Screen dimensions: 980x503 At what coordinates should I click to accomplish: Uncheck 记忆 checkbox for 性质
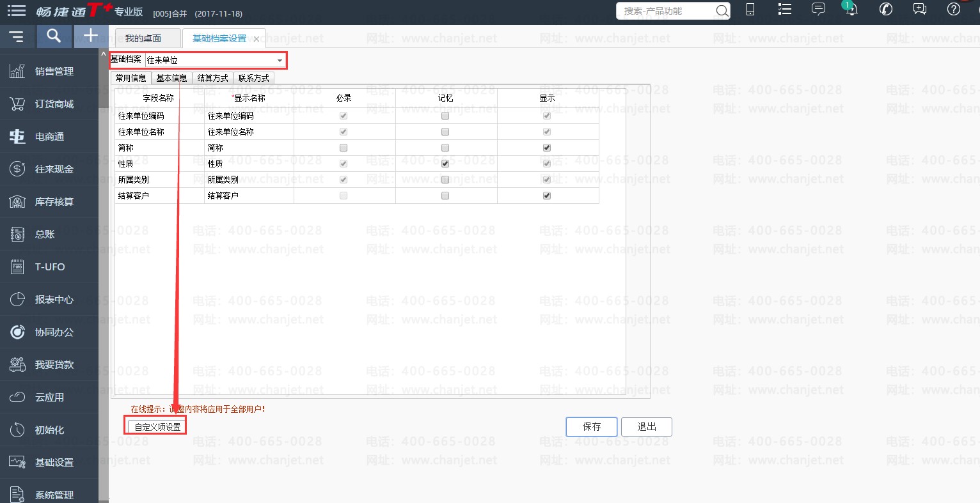445,164
